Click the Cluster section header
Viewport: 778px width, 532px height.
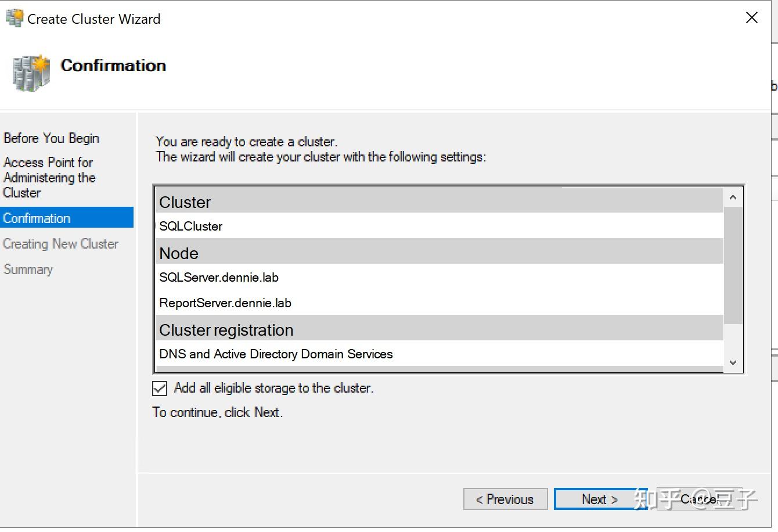pyautogui.click(x=185, y=202)
